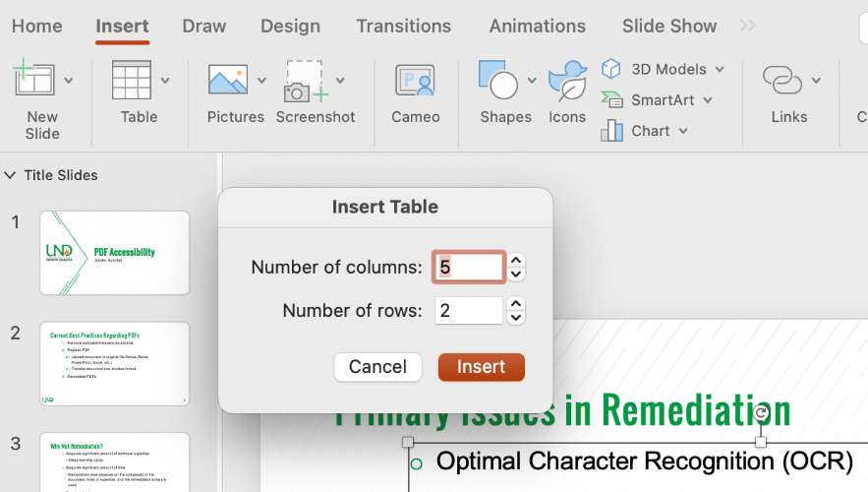Click the rotate handle above the text box

[x=761, y=412]
